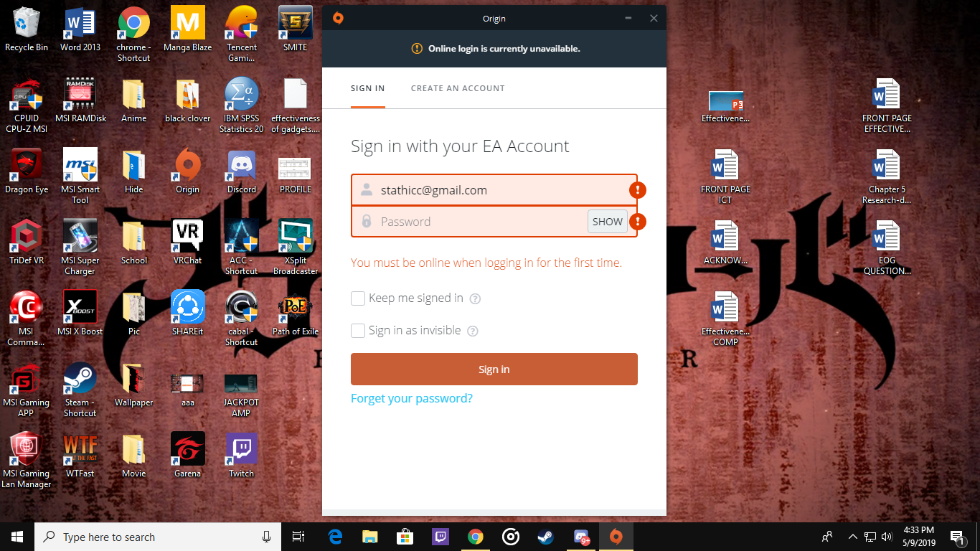
Task: Click the error icon next to the email field
Action: click(x=637, y=190)
